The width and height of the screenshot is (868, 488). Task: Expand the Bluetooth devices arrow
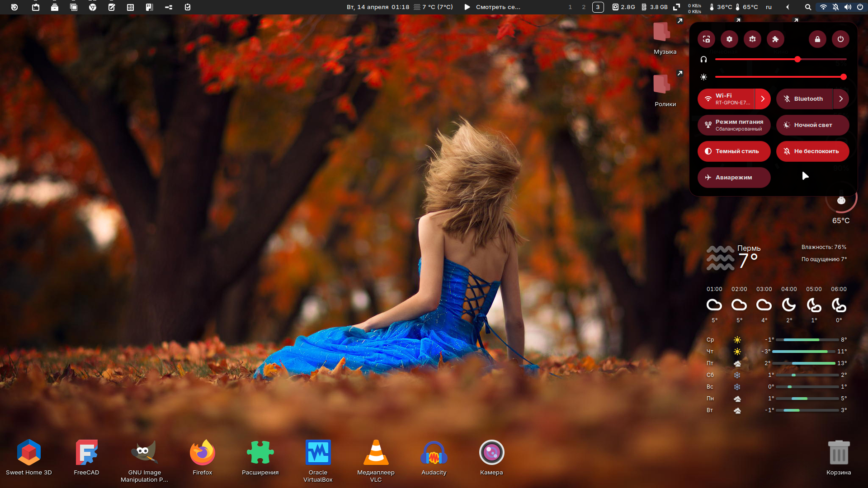[x=841, y=99]
